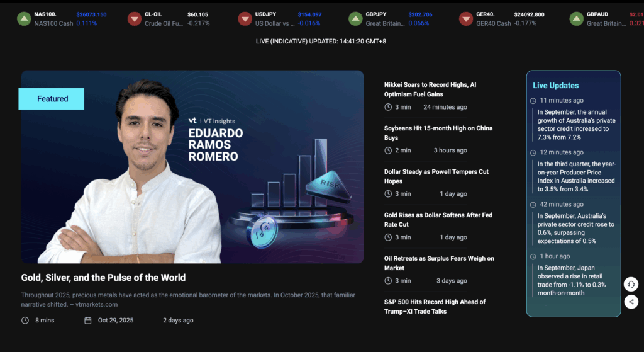The image size is (644, 352).
Task: Open the Eduardo Ramos Romero featured image
Action: 192,167
